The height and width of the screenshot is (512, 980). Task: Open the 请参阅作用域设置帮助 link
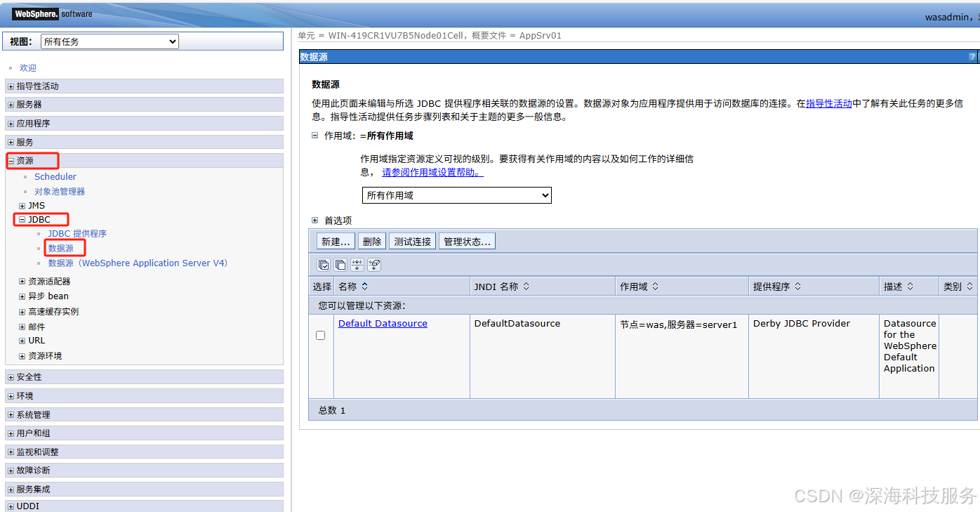pyautogui.click(x=432, y=172)
